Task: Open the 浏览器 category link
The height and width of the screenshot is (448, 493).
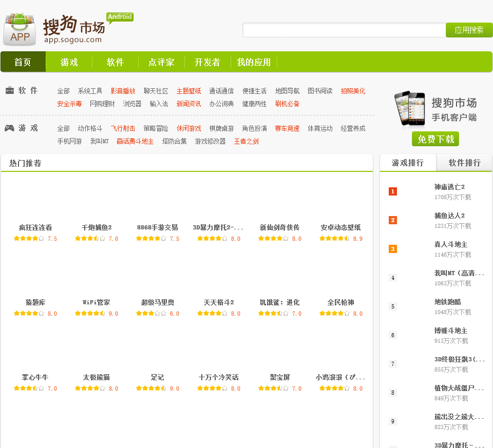Action: [x=132, y=104]
